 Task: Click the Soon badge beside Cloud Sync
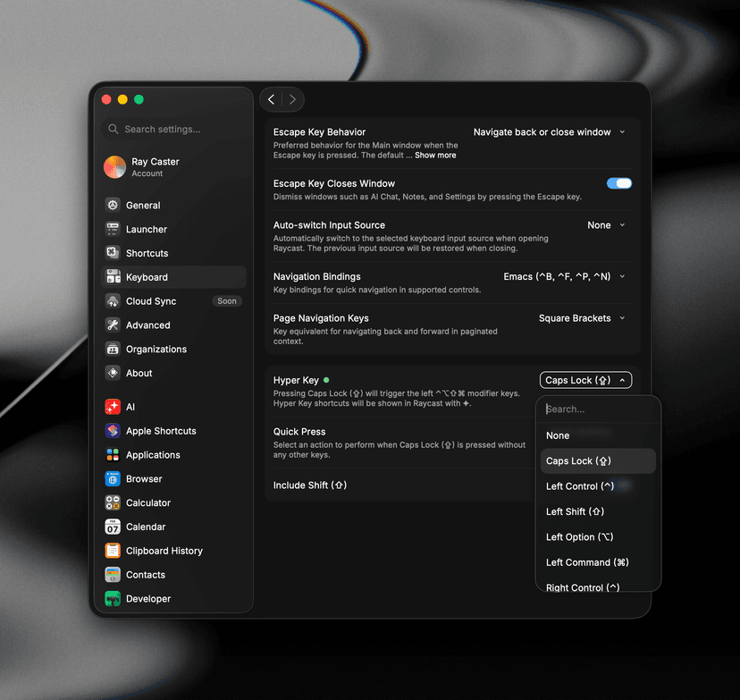pos(227,301)
